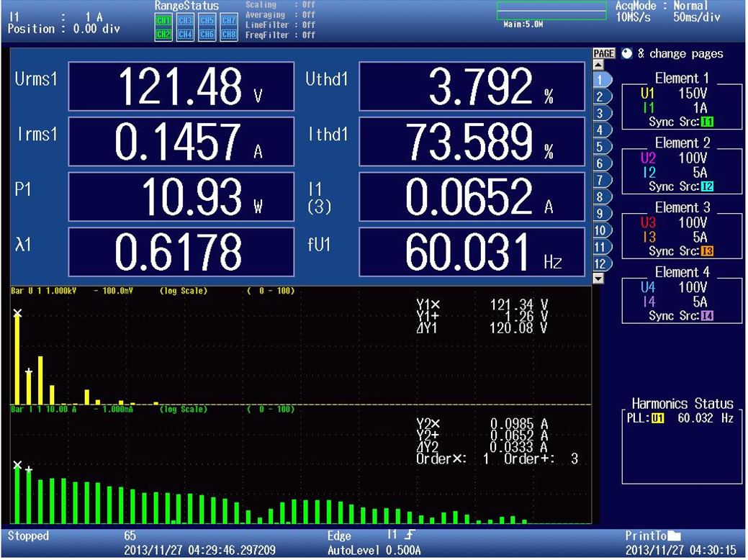Open the Element 2 range settings box
The image size is (748, 560).
coord(681,171)
